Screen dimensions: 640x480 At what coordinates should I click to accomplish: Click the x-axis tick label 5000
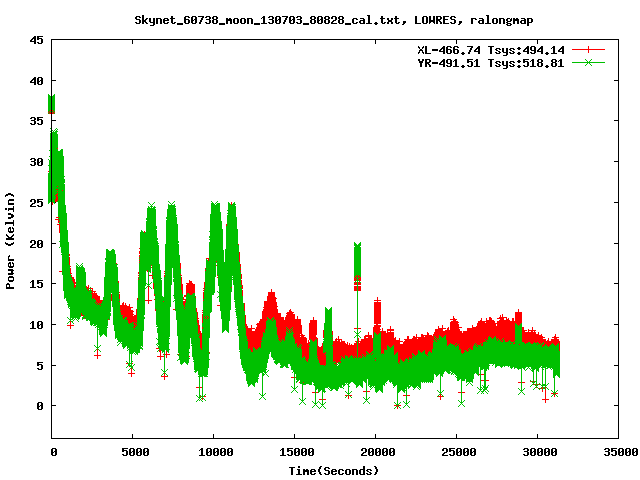click(136, 452)
